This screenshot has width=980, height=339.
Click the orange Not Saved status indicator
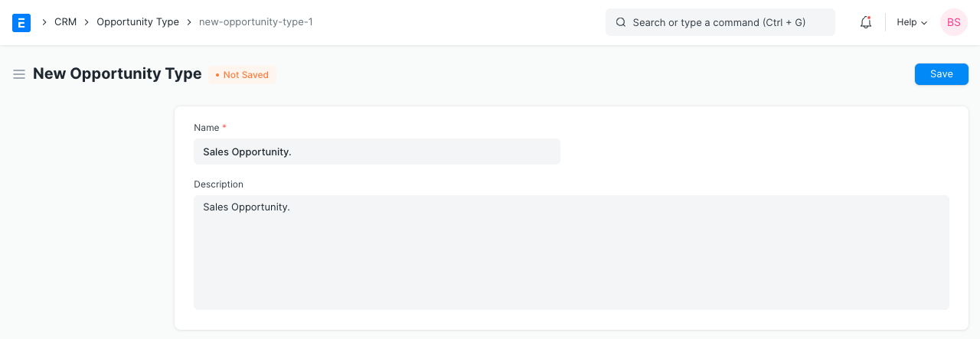point(242,75)
